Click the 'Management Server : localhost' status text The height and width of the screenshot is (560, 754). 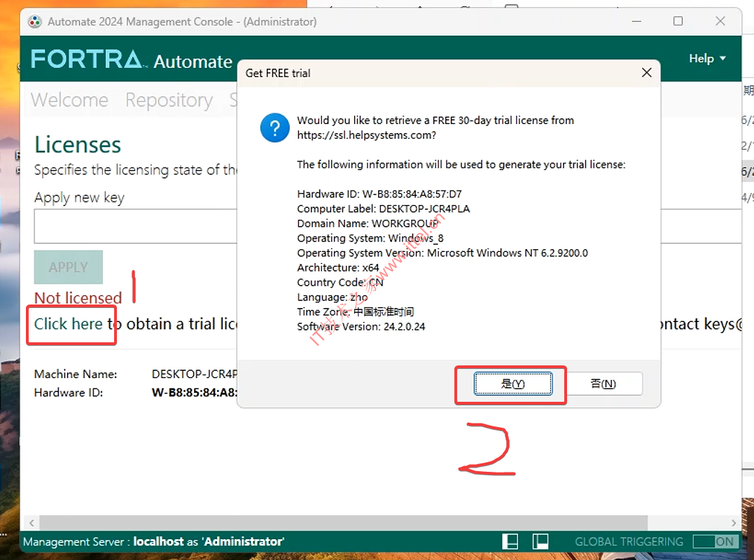[x=153, y=542]
